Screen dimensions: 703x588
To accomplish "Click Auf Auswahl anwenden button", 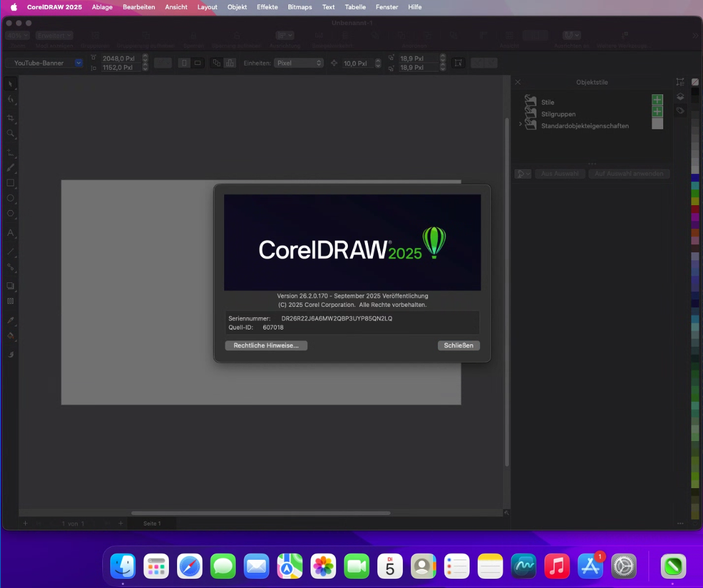I will pos(629,173).
